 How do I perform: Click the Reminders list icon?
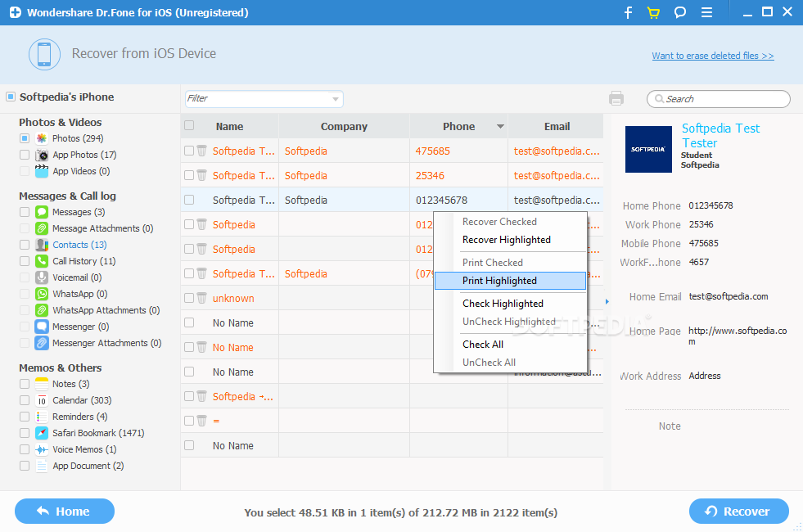(x=42, y=417)
